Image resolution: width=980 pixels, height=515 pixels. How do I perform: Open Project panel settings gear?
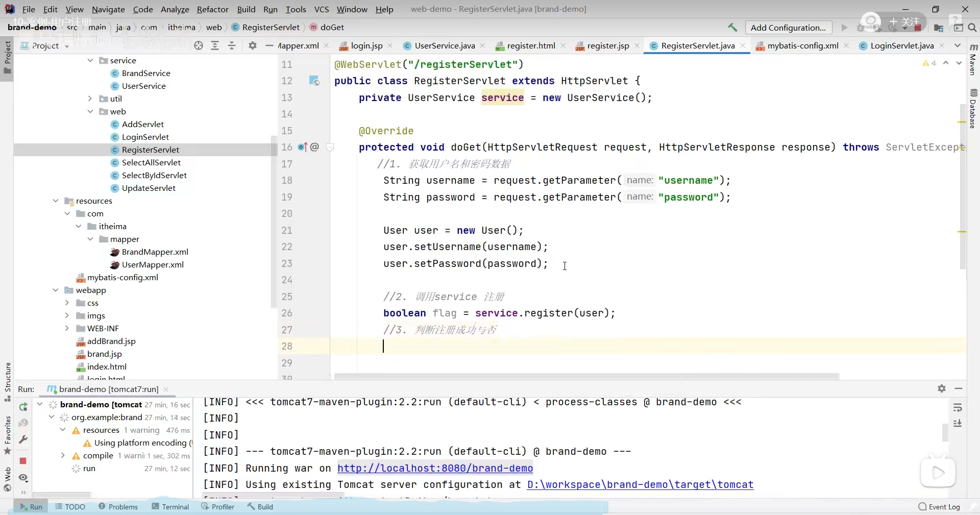pyautogui.click(x=253, y=45)
